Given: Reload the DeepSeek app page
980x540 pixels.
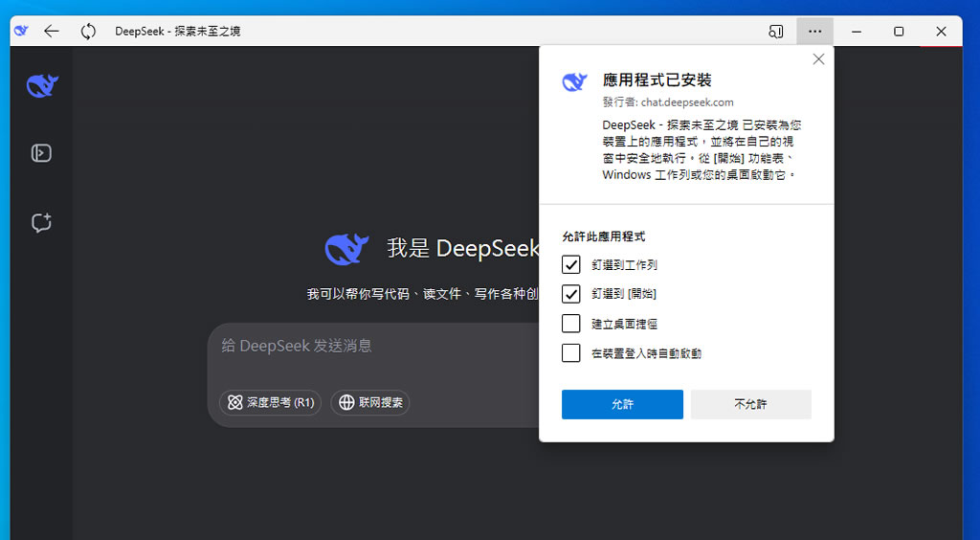Looking at the screenshot, I should coord(88,32).
